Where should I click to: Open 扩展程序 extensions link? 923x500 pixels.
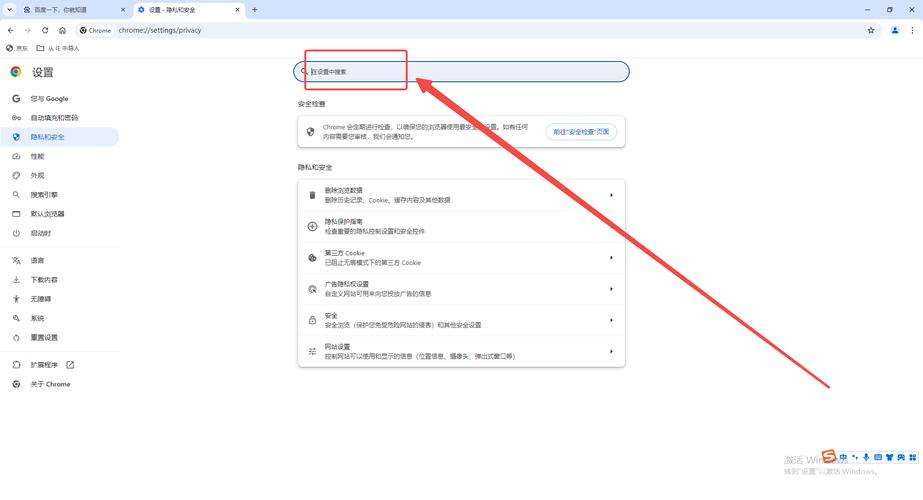59,365
